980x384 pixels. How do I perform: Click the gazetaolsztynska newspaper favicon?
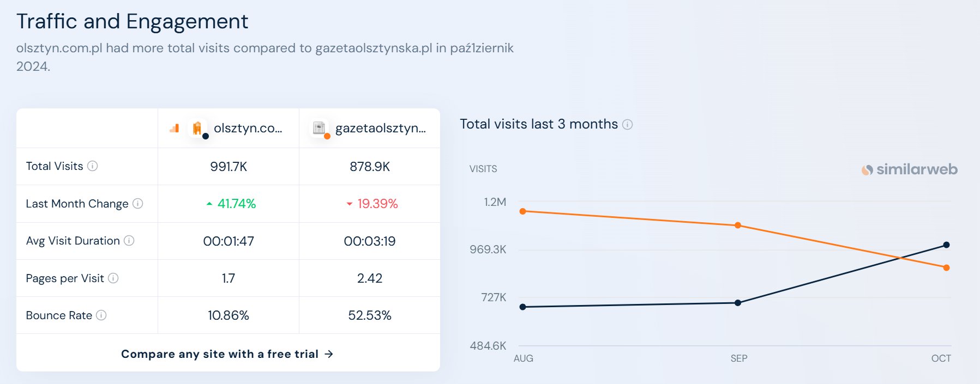[319, 128]
